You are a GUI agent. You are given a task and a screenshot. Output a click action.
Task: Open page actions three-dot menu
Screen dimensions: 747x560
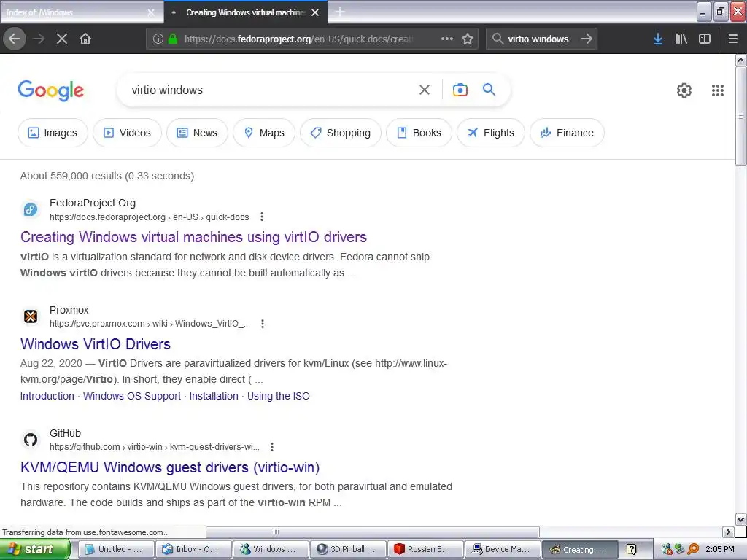point(447,39)
